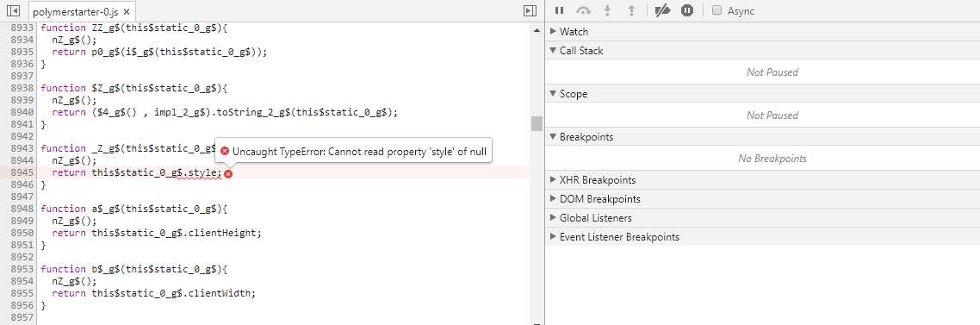
Task: Select the polymerstarter-0.js tab
Action: pyautogui.click(x=77, y=11)
